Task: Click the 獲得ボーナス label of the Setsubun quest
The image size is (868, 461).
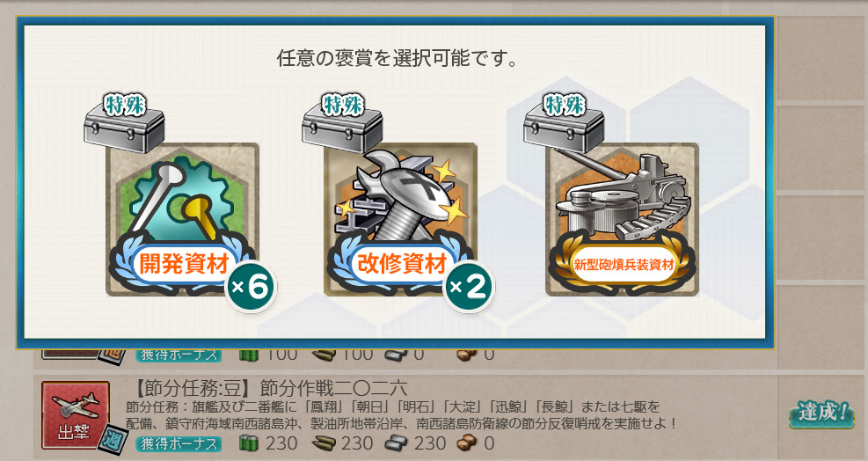Action: click(179, 443)
